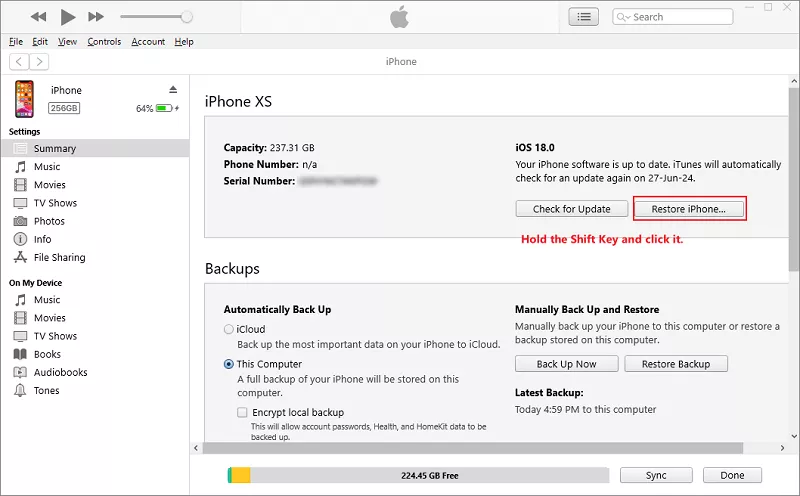Select This Computer backup option

tap(229, 364)
